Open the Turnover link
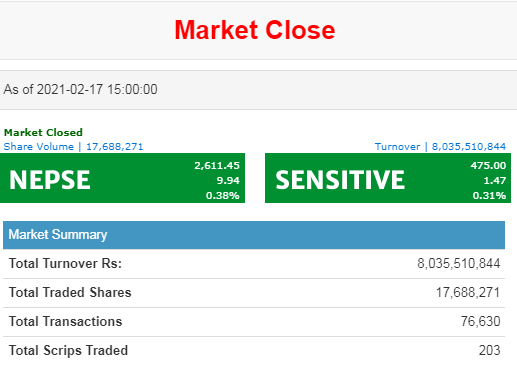The height and width of the screenshot is (385, 517). pos(397,147)
